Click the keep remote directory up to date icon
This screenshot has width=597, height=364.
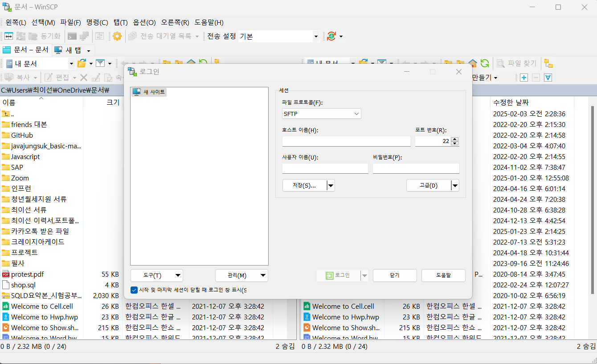pos(100,36)
